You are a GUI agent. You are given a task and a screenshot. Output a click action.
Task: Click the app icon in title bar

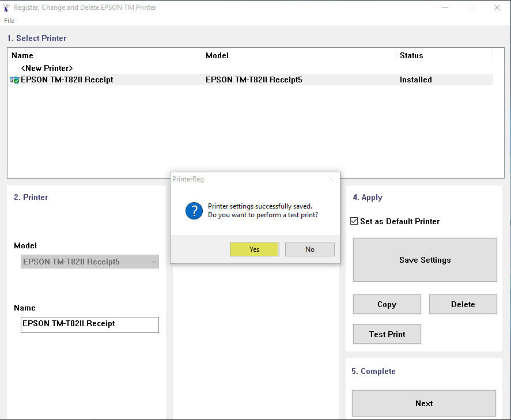click(6, 7)
